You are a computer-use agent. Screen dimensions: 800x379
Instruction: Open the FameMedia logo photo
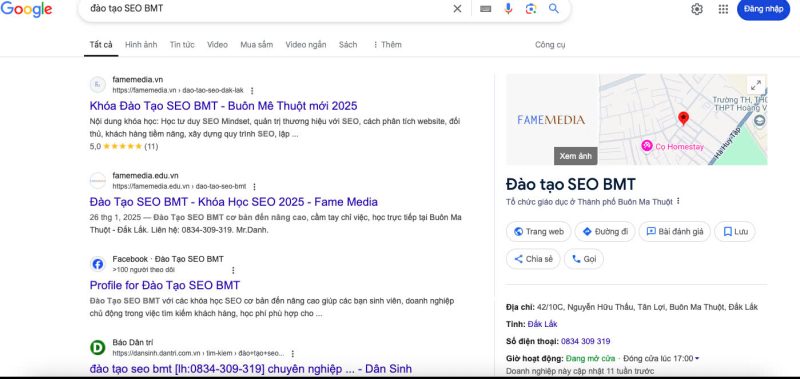pyautogui.click(x=552, y=120)
